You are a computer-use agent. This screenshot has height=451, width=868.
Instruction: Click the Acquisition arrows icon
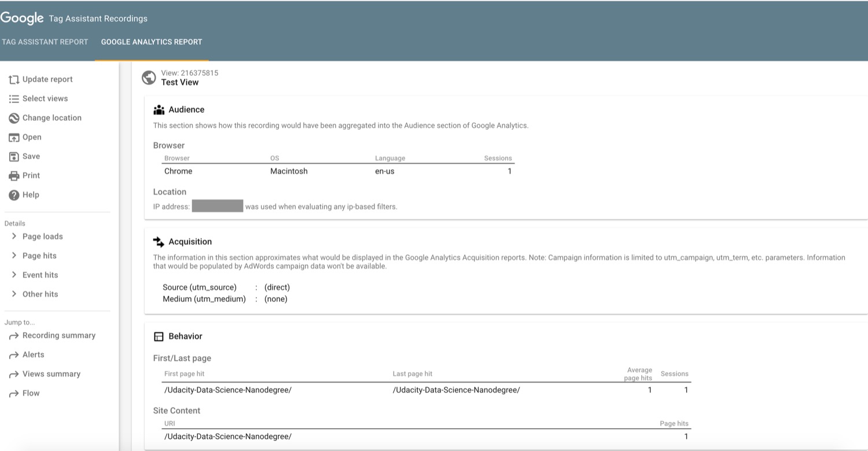[x=159, y=241]
